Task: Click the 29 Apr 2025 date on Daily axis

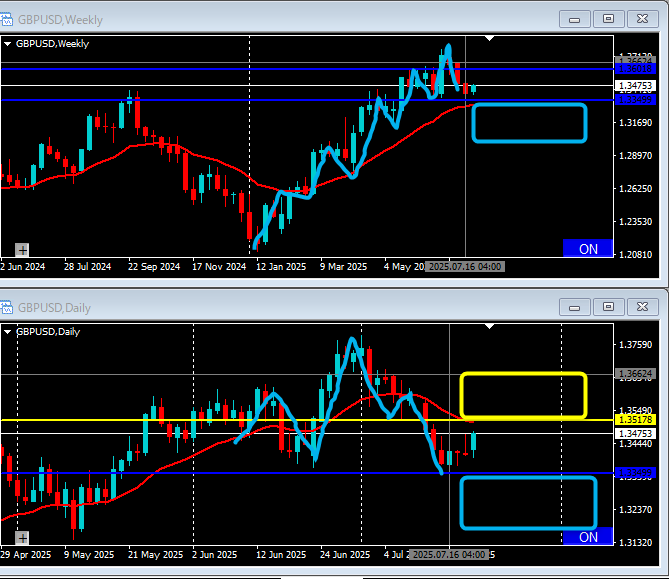Action: [26, 555]
